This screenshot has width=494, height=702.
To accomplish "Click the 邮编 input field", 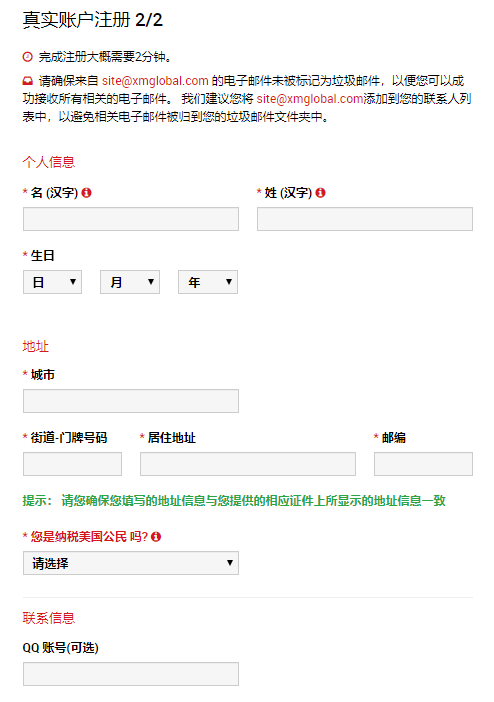I will pyautogui.click(x=423, y=464).
